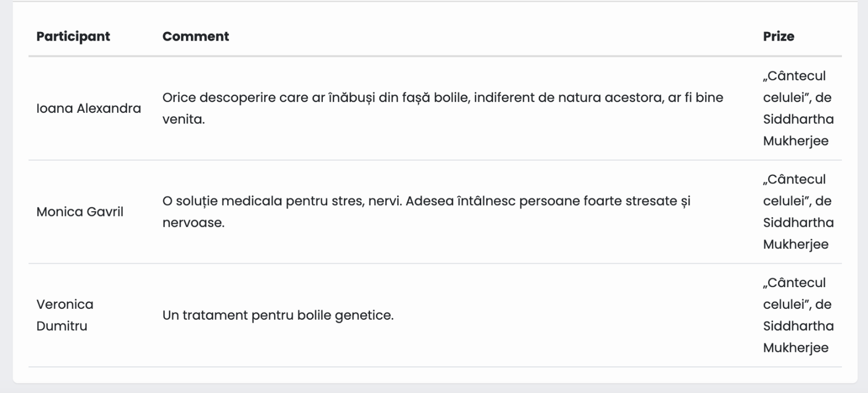Click '„Cântecul' in Ioana Alexandra's prize

[794, 76]
